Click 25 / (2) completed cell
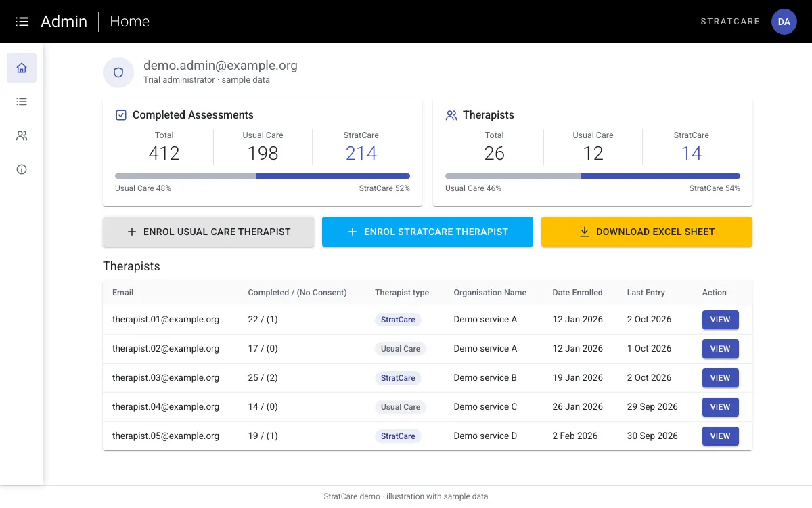812x508 pixels. click(x=263, y=378)
